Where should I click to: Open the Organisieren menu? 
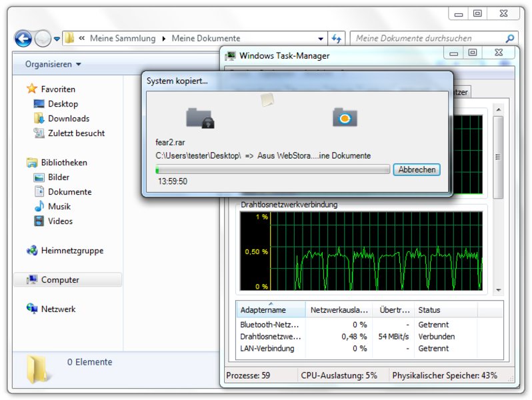53,64
